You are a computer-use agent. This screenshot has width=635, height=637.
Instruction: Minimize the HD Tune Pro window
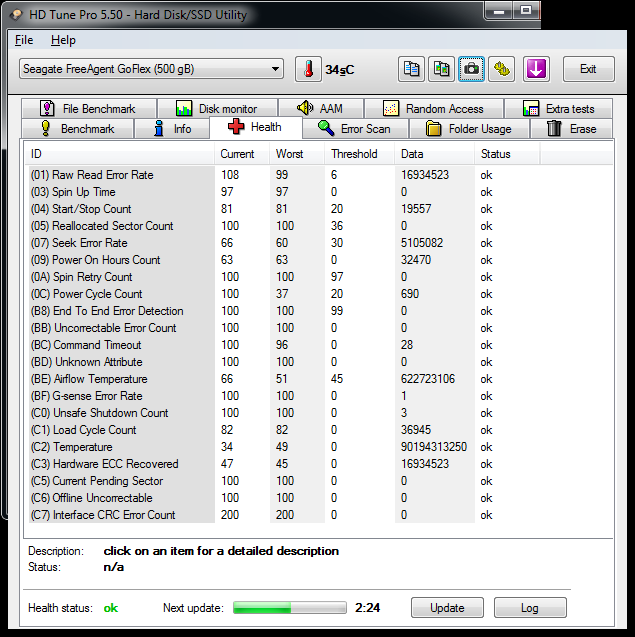tap(499, 11)
